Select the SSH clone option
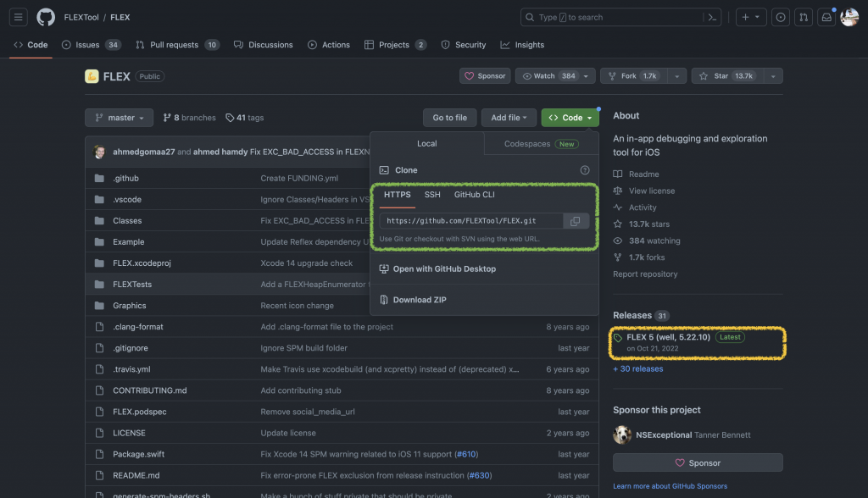This screenshot has height=498, width=868. coord(432,195)
